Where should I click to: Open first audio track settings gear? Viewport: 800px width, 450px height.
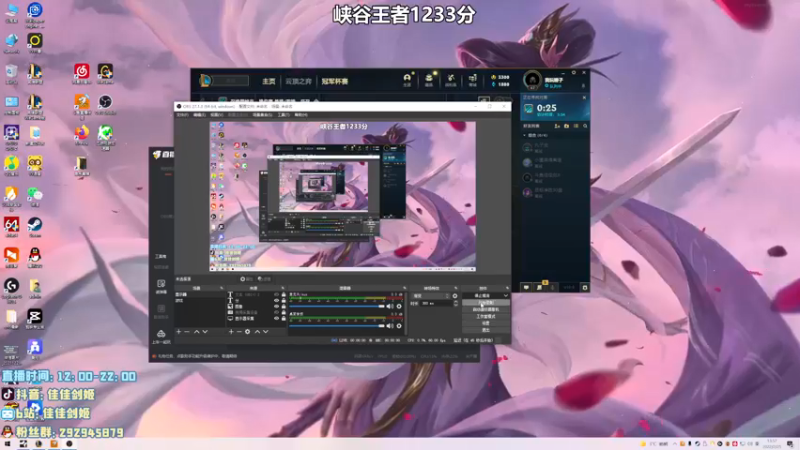(399, 306)
